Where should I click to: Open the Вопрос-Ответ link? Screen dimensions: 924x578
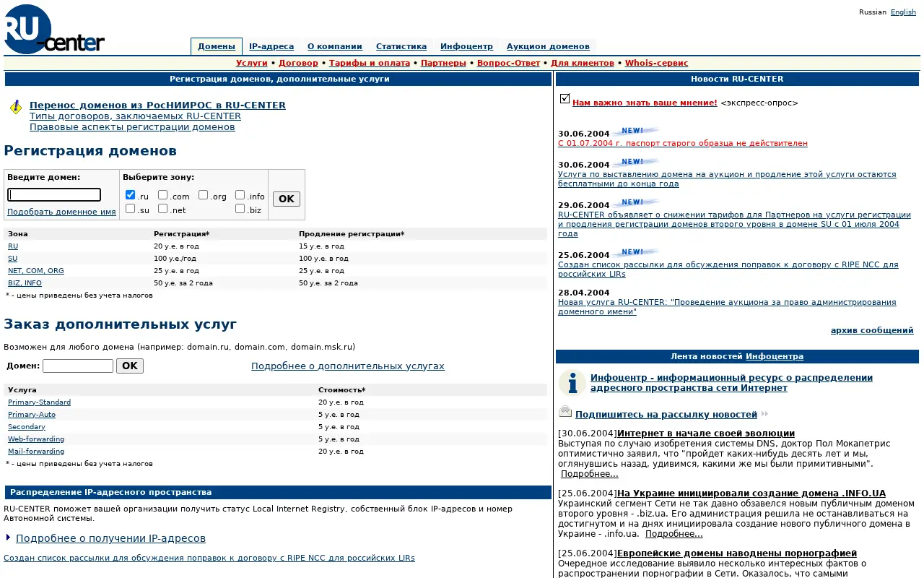(x=510, y=63)
